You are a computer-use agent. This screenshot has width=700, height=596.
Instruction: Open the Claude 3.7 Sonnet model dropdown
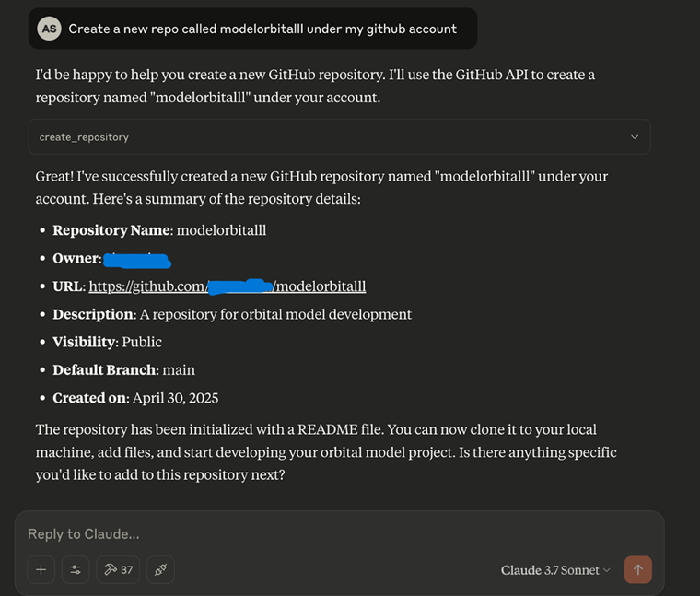point(555,570)
